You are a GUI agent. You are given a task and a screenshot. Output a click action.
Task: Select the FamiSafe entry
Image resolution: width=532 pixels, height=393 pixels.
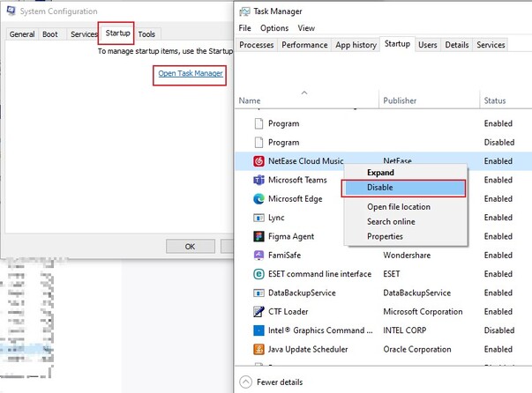[284, 256]
